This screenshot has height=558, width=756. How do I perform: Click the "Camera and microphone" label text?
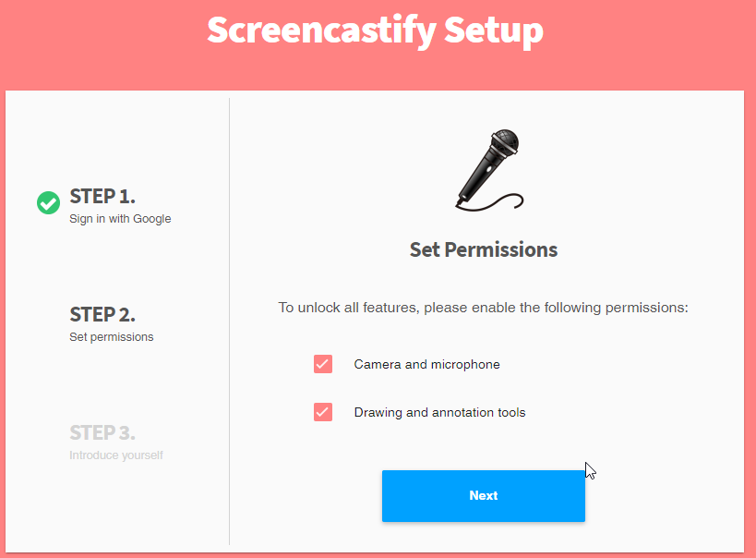426,364
